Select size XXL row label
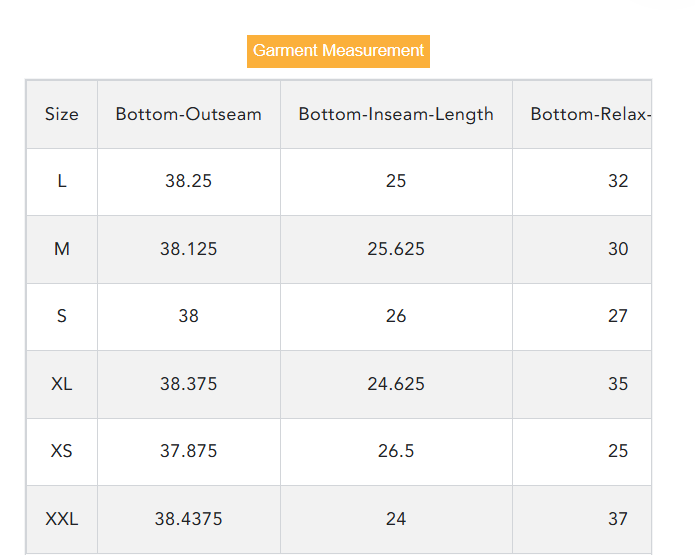 tap(62, 519)
